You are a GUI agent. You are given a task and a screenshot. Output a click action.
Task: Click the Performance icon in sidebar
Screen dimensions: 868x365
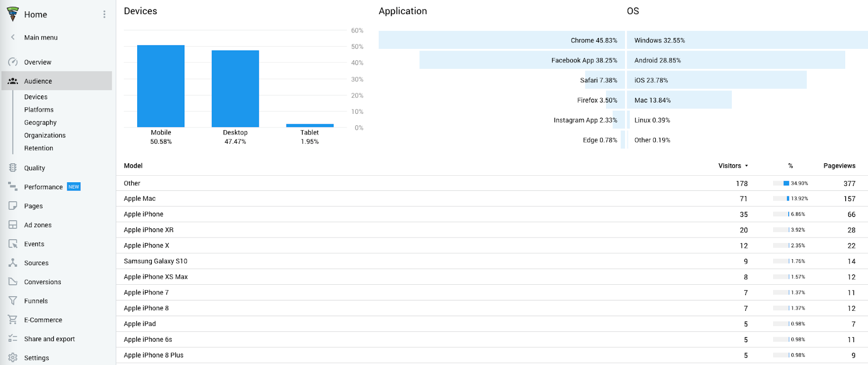[x=12, y=187]
